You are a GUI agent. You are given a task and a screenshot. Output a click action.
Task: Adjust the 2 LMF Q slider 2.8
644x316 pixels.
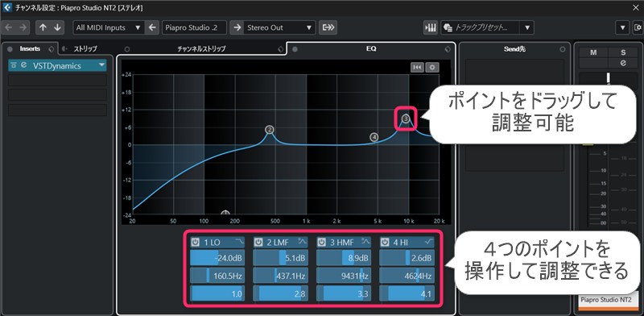280,293
